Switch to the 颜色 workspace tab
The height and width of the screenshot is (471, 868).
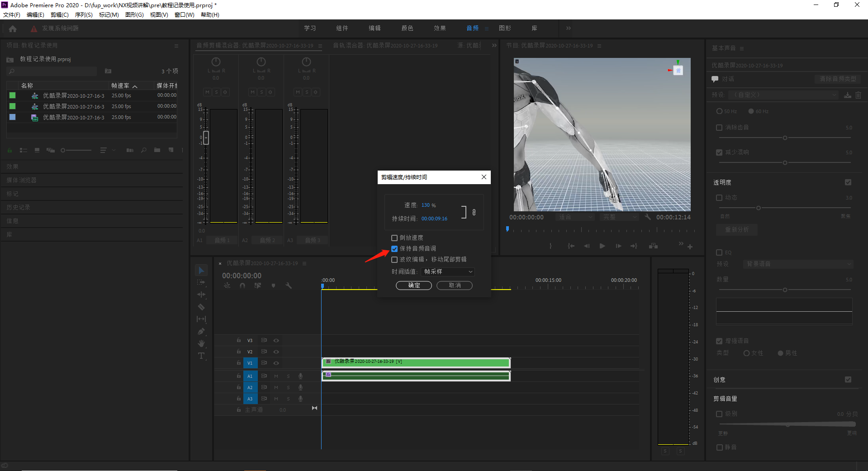pos(407,28)
